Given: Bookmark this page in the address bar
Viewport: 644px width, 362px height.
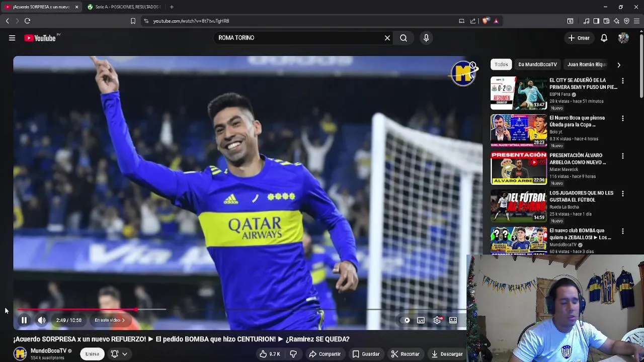Looking at the screenshot, I should pos(133,21).
